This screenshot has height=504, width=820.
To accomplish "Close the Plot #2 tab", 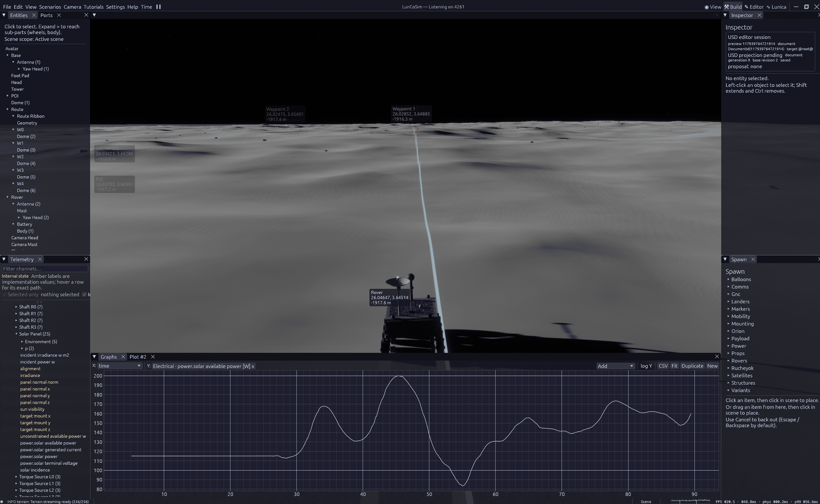I will click(x=153, y=356).
